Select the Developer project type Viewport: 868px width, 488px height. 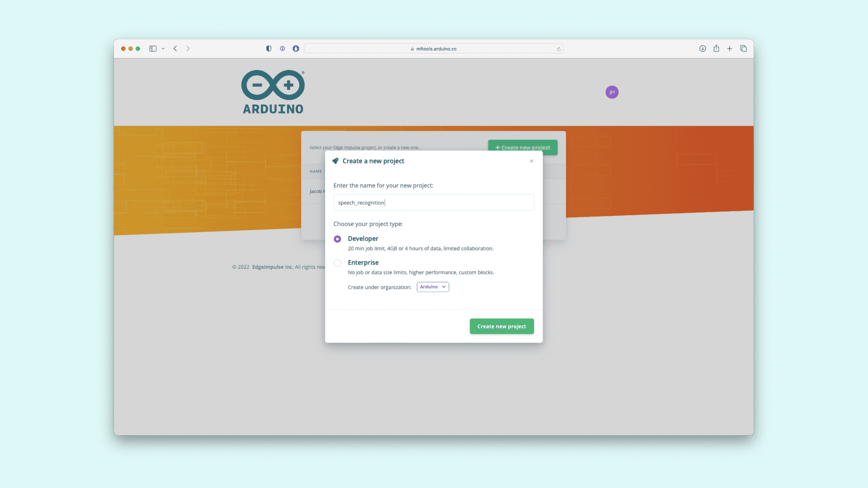coord(337,239)
